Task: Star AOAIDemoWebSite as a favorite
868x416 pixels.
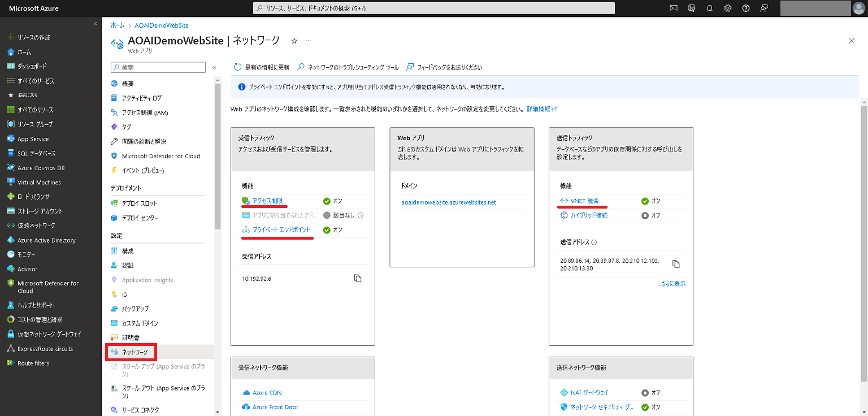Action: 293,41
